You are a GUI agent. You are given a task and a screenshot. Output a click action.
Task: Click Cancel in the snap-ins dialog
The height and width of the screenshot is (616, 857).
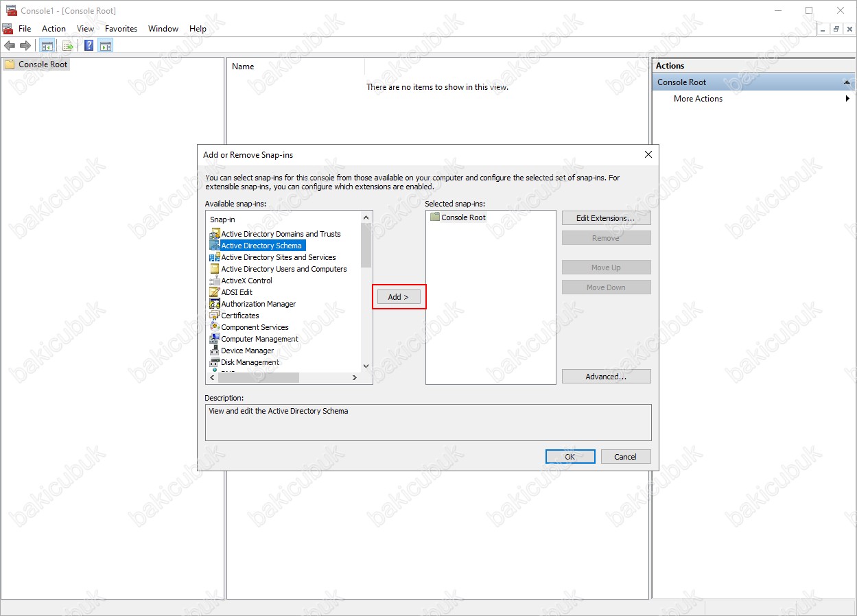(626, 457)
